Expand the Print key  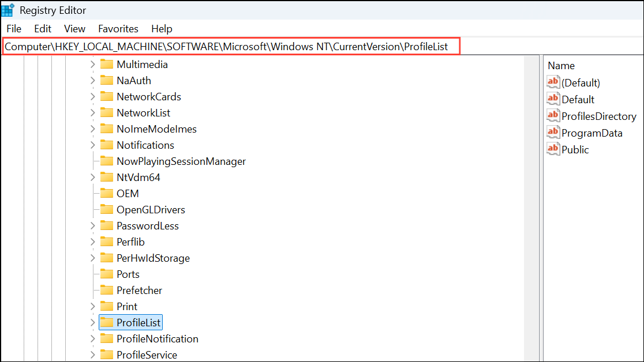[93, 307]
